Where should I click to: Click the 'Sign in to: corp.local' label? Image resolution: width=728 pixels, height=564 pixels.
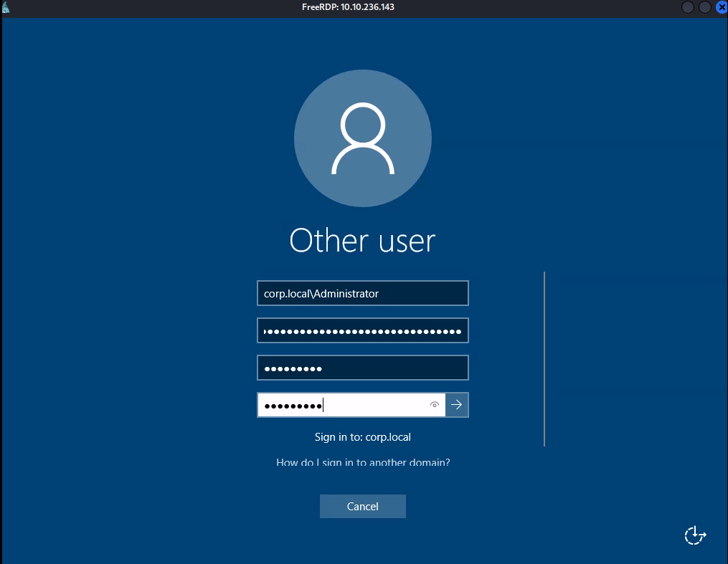pyautogui.click(x=363, y=436)
